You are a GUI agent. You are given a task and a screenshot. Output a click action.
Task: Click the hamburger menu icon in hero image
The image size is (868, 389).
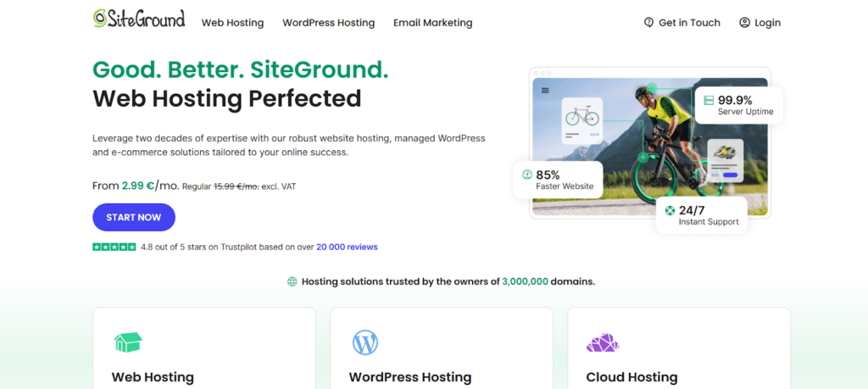click(x=545, y=90)
